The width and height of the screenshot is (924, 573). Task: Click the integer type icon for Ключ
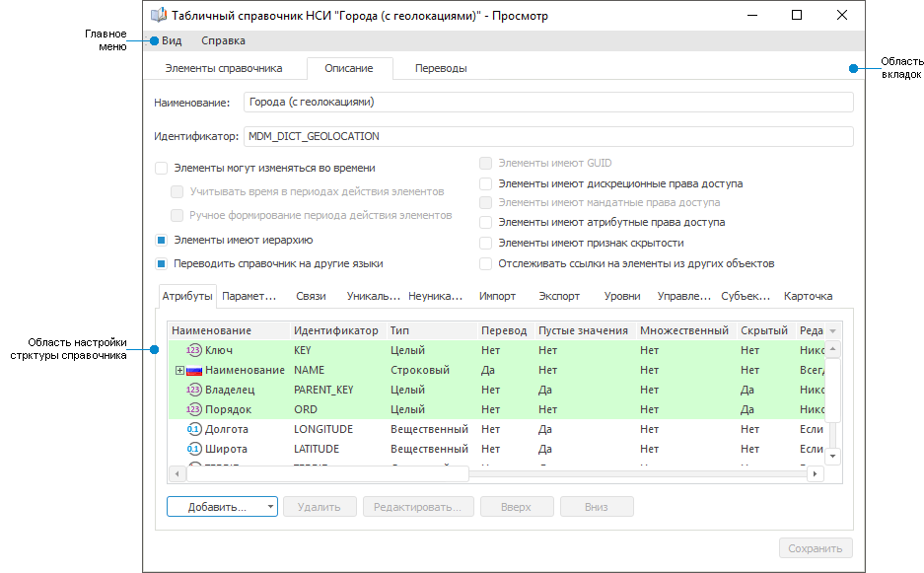coord(193,350)
